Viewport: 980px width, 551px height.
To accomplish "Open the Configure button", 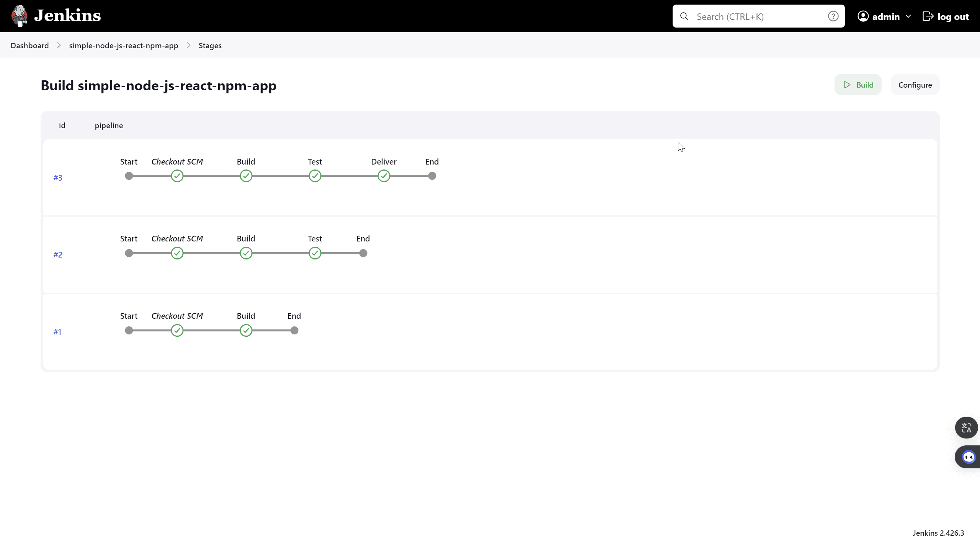I will pyautogui.click(x=915, y=85).
